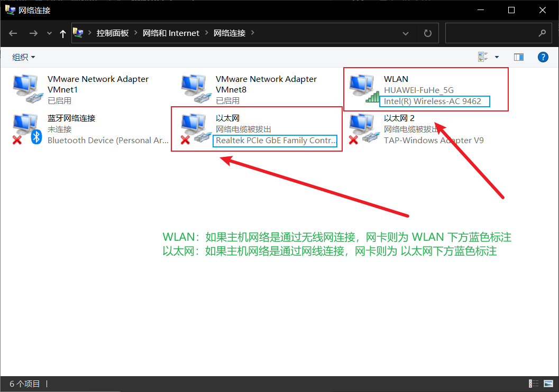Select VMware Network Adapter VMnet1 icon
Image resolution: width=559 pixels, height=392 pixels.
[x=28, y=89]
